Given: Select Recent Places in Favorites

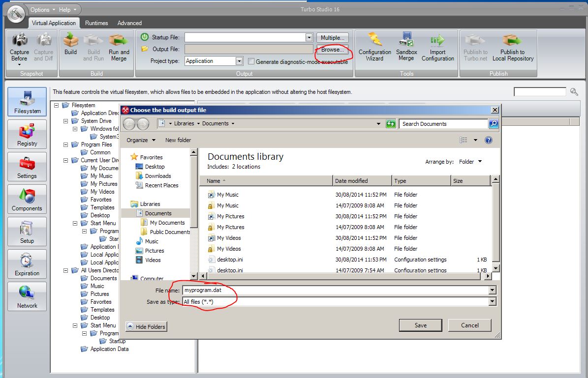Looking at the screenshot, I should click(157, 185).
